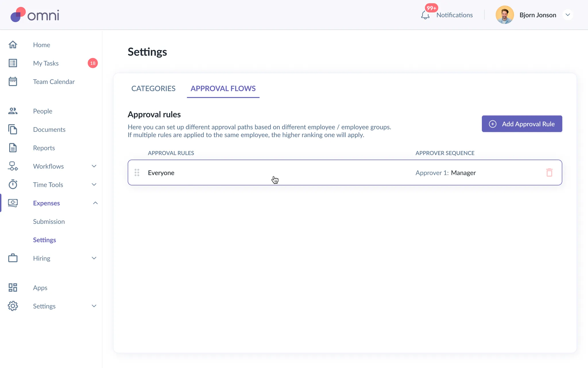Switch to the Categories tab
This screenshot has height=368, width=588.
[153, 89]
